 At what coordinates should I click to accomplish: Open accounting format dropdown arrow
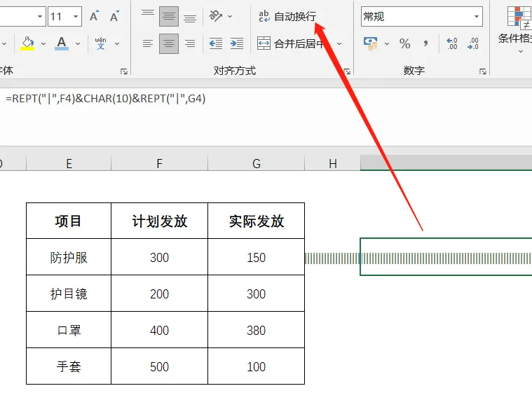click(x=387, y=43)
